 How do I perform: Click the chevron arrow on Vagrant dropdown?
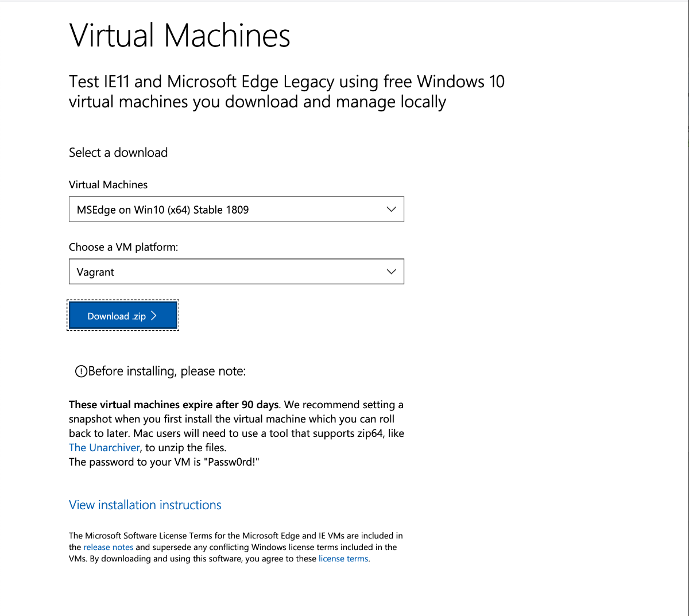(x=392, y=272)
